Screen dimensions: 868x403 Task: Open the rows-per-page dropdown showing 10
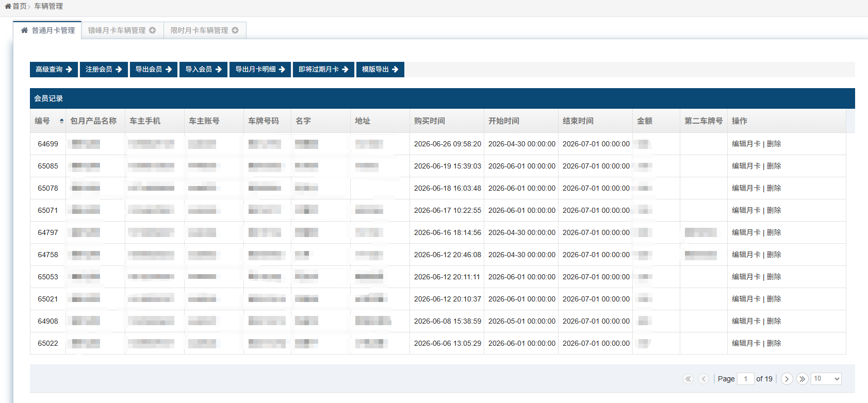tap(826, 379)
